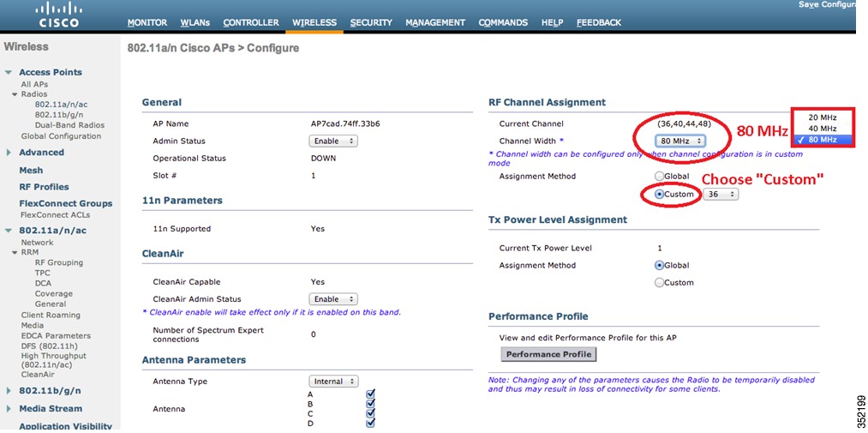Open 802.11a/n/ac radios page

click(x=61, y=105)
